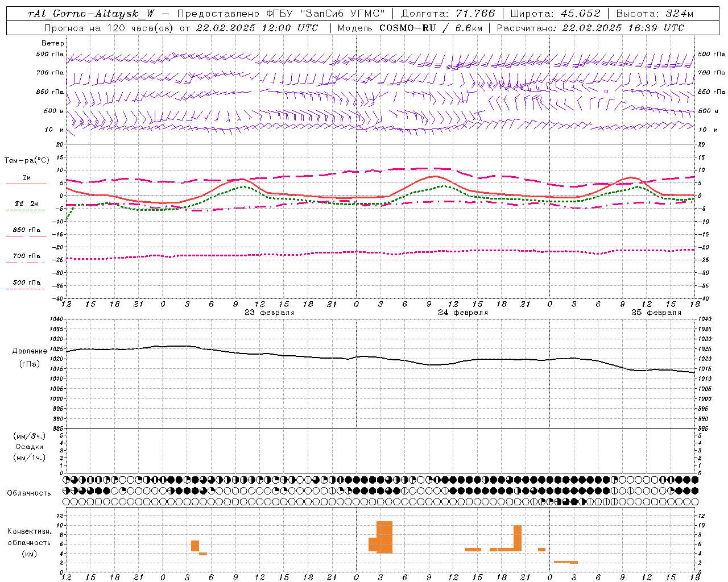Click the Долгота: 71.766 value
728x582 pixels.
pos(448,14)
